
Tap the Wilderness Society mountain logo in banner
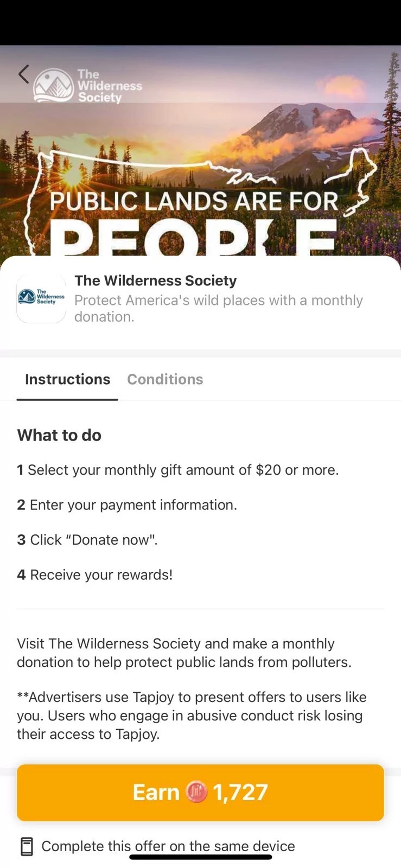(x=53, y=85)
